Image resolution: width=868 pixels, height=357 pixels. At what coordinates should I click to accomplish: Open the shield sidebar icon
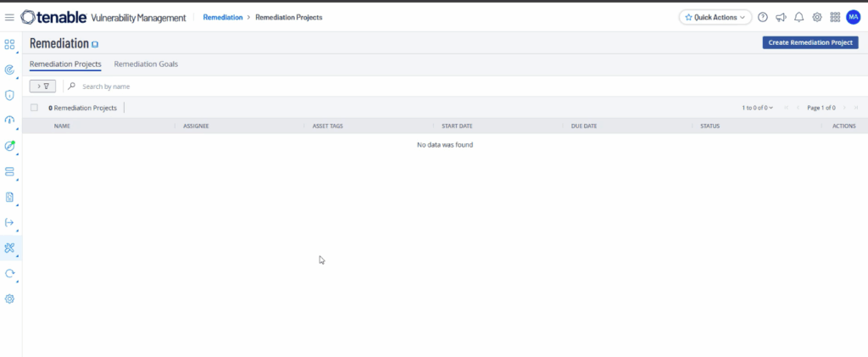pos(9,95)
